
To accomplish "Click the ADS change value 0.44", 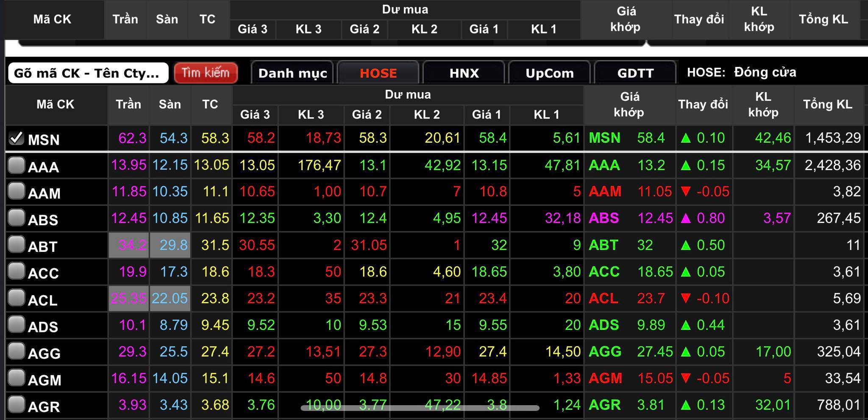I will 711,325.
